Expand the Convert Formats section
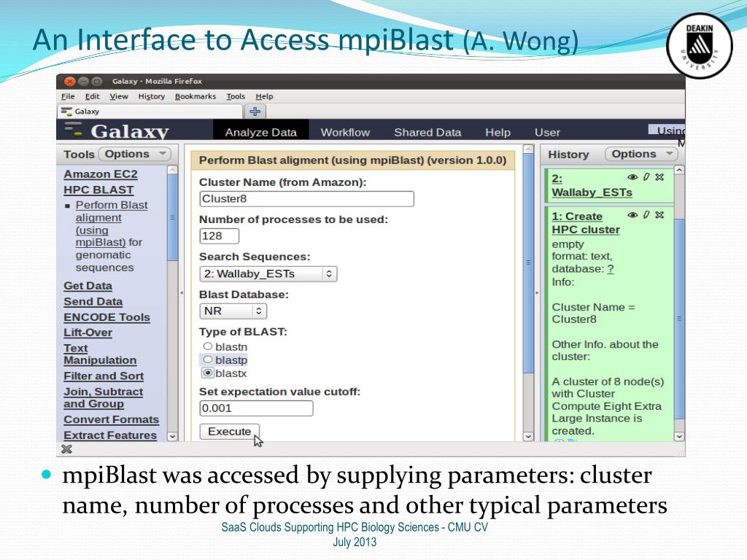The width and height of the screenshot is (747, 560). [x=111, y=419]
